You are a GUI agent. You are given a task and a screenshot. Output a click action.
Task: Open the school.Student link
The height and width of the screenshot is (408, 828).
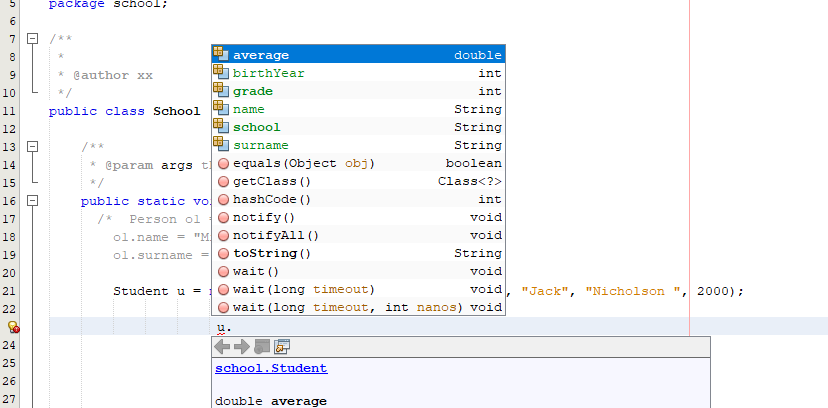[x=271, y=368]
